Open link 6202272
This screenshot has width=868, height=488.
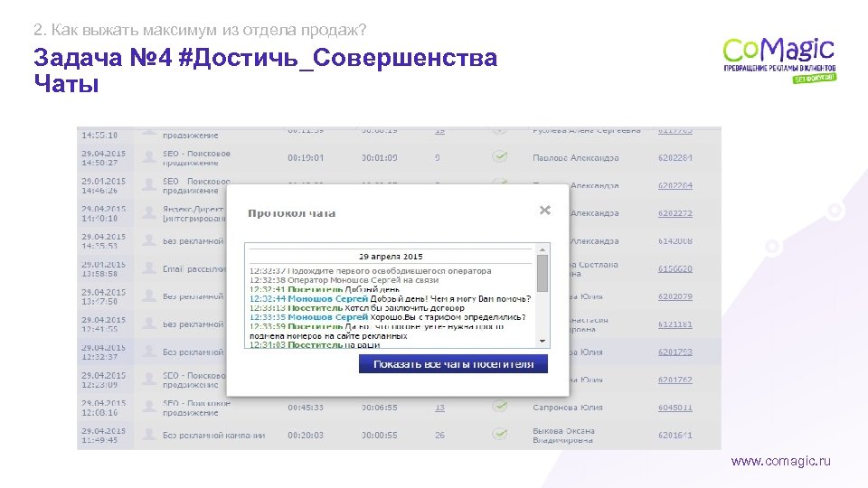tap(675, 213)
